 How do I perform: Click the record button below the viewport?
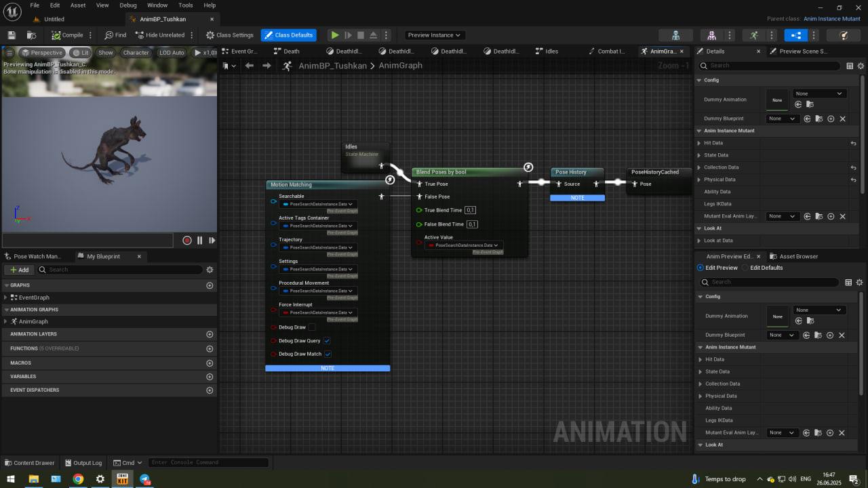coord(187,241)
